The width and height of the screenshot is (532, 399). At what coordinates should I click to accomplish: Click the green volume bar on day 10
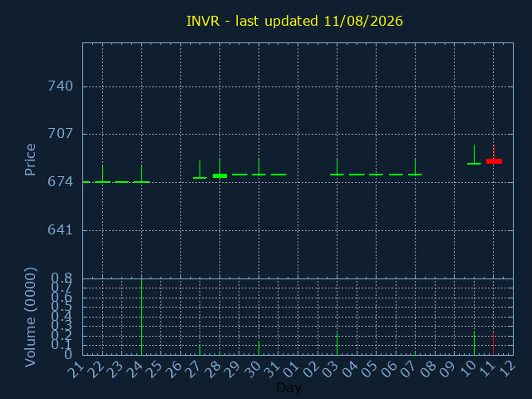tap(474, 343)
